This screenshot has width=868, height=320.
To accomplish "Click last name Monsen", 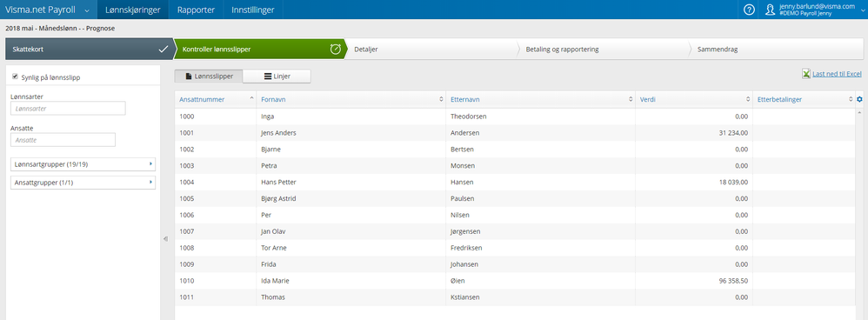I will coord(463,165).
